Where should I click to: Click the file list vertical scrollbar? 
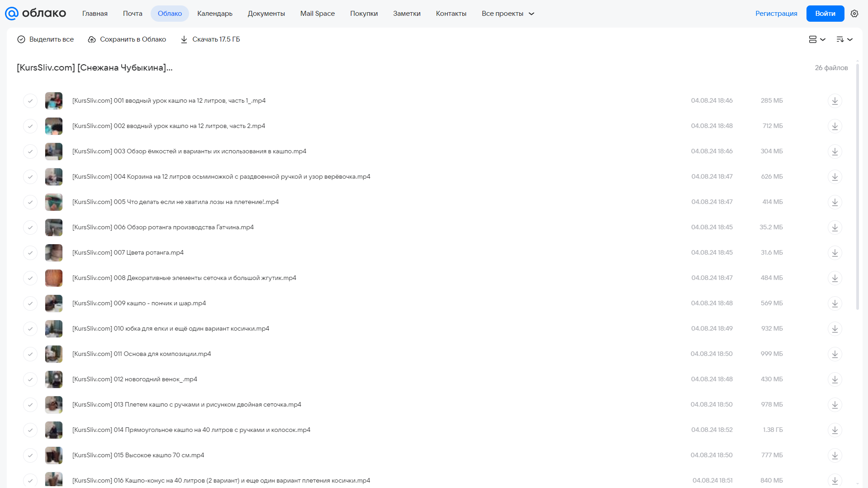click(858, 185)
